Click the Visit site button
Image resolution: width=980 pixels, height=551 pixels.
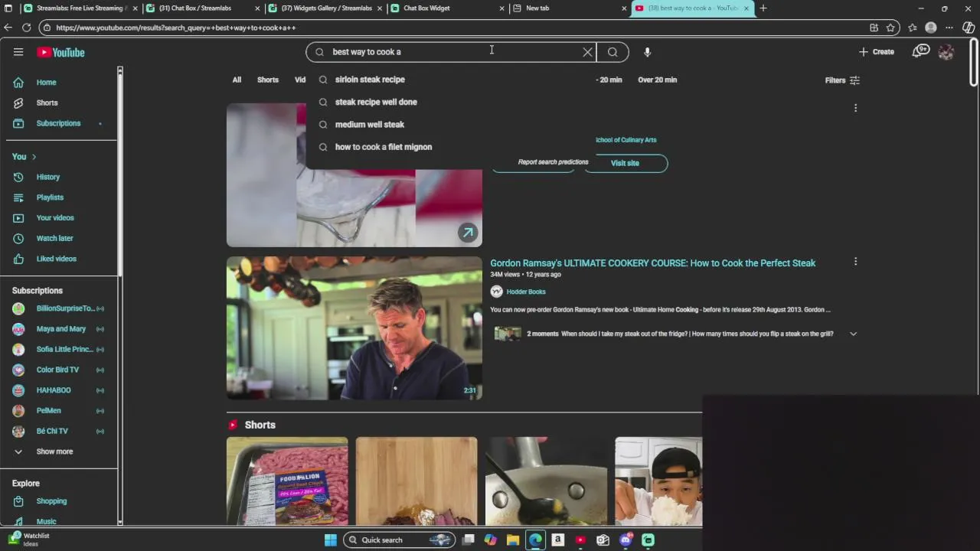tap(625, 163)
